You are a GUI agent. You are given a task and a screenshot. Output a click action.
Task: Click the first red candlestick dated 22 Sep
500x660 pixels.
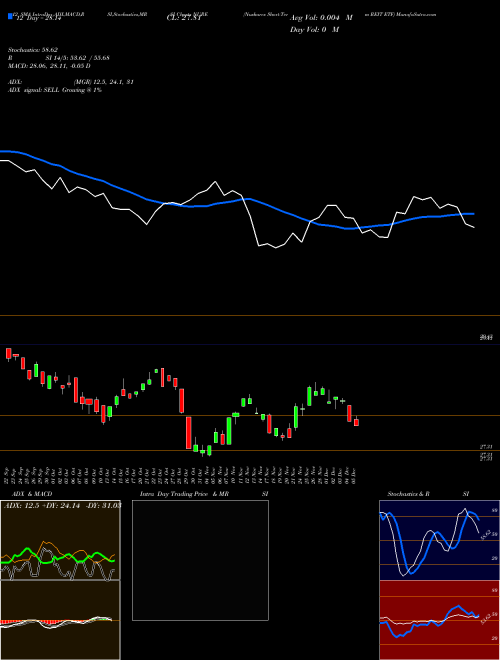8,354
